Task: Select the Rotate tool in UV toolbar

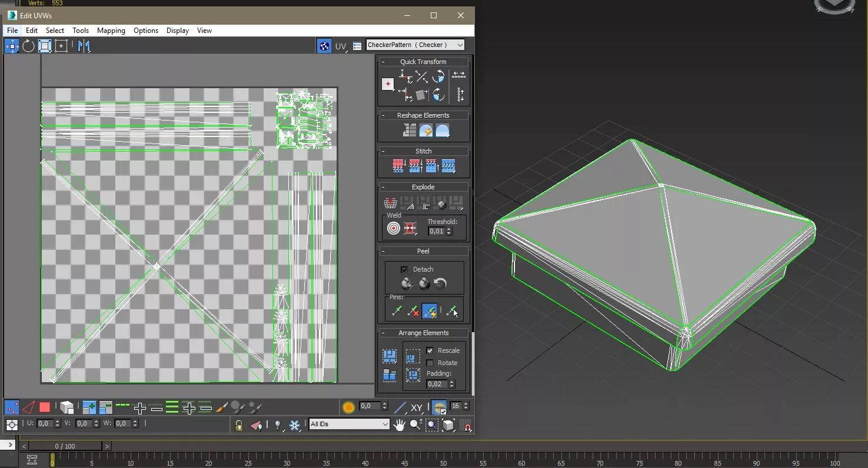Action: (28, 46)
